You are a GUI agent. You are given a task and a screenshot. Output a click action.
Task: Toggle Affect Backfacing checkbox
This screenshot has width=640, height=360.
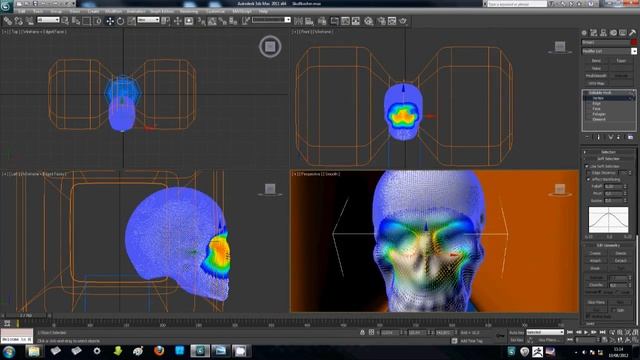pyautogui.click(x=588, y=180)
